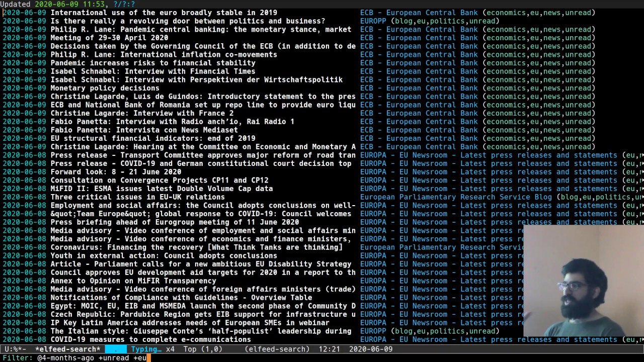Select entry "International use of the euro broadly stable"
Image resolution: width=644 pixels, height=362 pixels.
point(164,13)
